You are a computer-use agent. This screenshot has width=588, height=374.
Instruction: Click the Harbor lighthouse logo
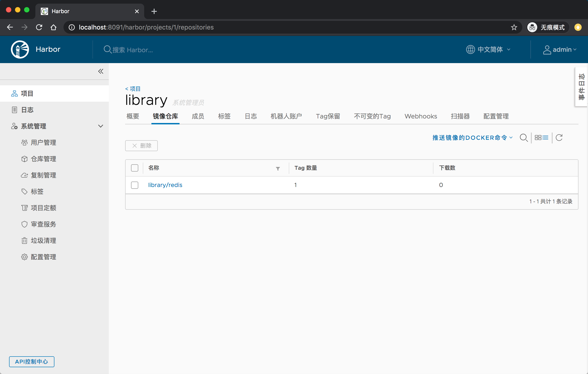tap(20, 49)
